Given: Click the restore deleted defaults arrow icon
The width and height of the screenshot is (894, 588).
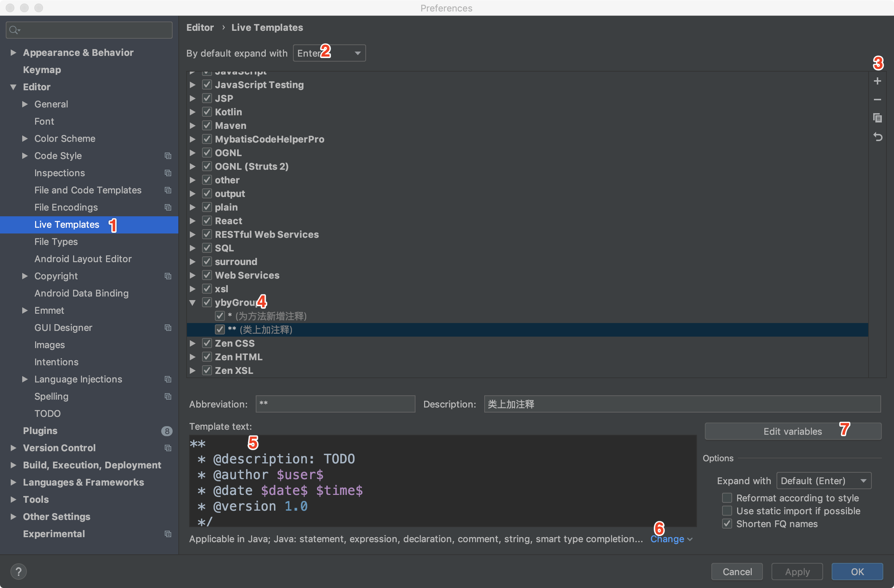Looking at the screenshot, I should tap(877, 137).
